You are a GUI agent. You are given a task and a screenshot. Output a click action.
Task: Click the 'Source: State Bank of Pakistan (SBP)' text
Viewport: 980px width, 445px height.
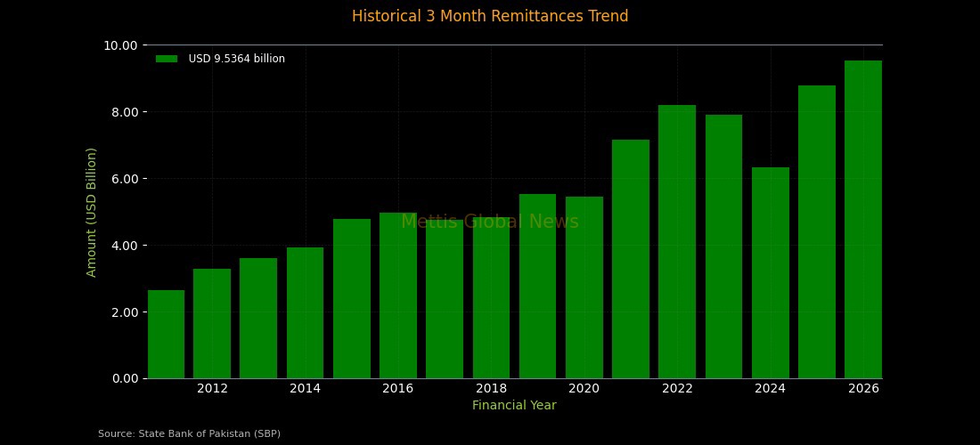coord(189,433)
